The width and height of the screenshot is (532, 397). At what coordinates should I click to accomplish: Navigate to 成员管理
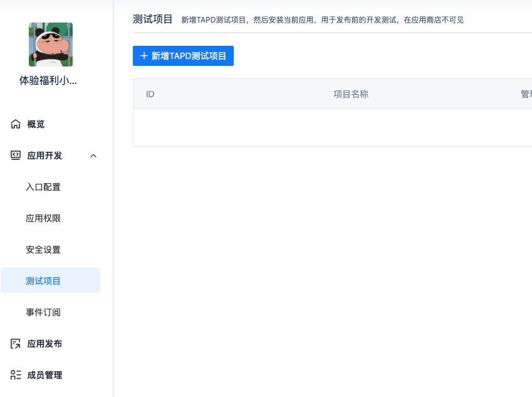point(43,374)
